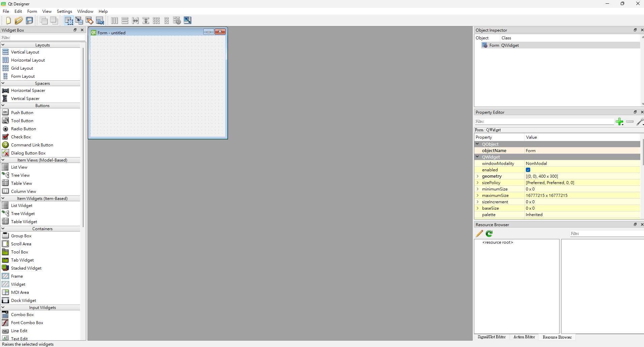
Task: Switch to Edit Tab Order mode
Action: point(100,21)
